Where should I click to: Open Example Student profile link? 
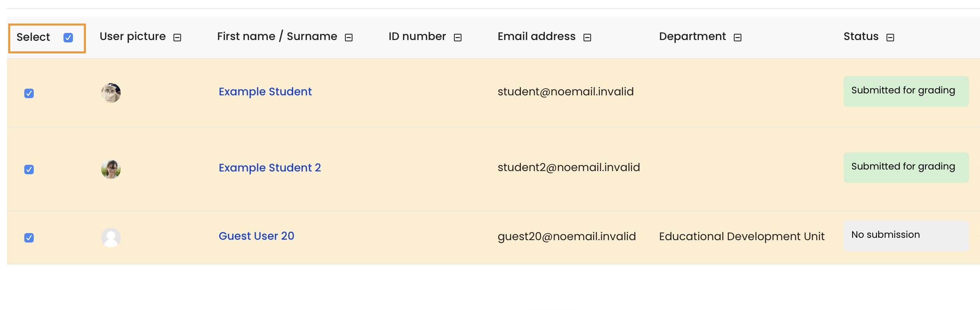(265, 91)
